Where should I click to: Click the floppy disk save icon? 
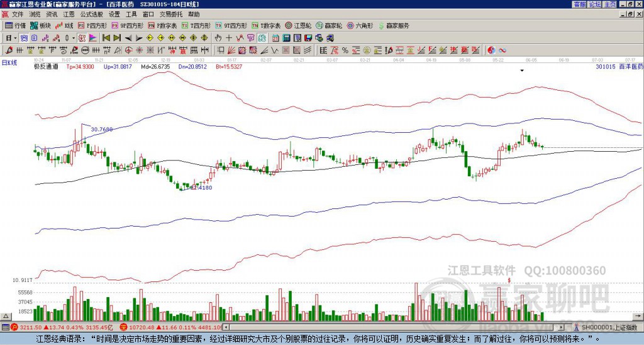click(x=308, y=38)
